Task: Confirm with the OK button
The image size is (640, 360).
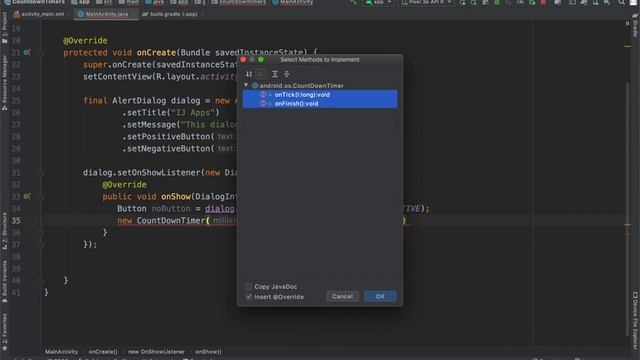Action: pos(380,296)
